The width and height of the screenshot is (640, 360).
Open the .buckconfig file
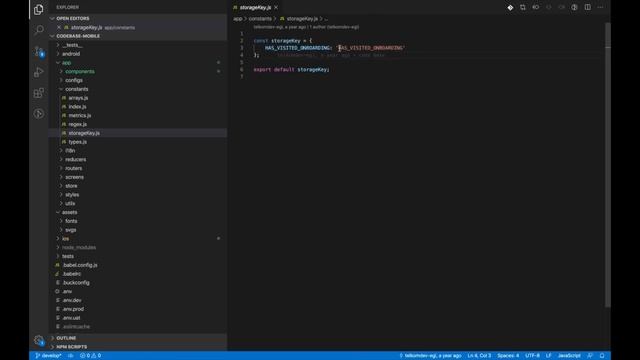(138, 282)
